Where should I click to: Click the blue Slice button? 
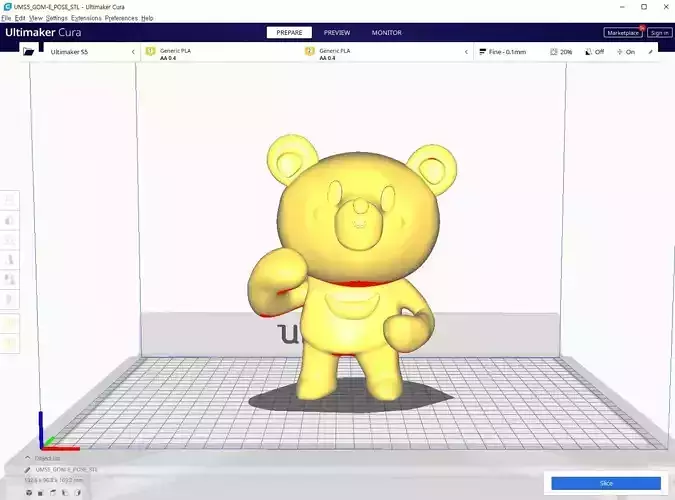pos(606,483)
